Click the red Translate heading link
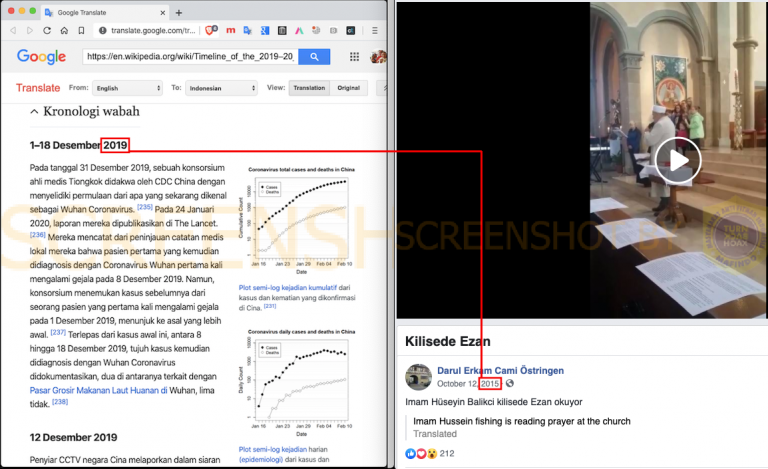 (38, 88)
